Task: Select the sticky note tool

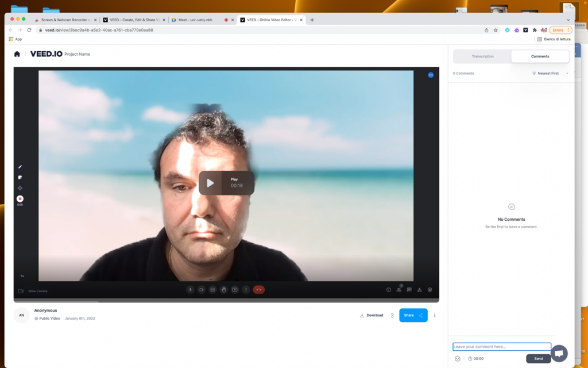Action: click(20, 177)
